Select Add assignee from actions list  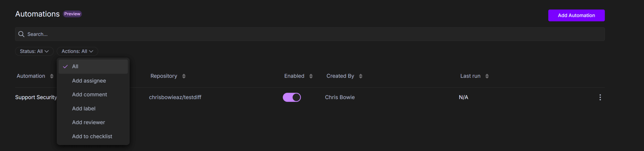(89, 81)
